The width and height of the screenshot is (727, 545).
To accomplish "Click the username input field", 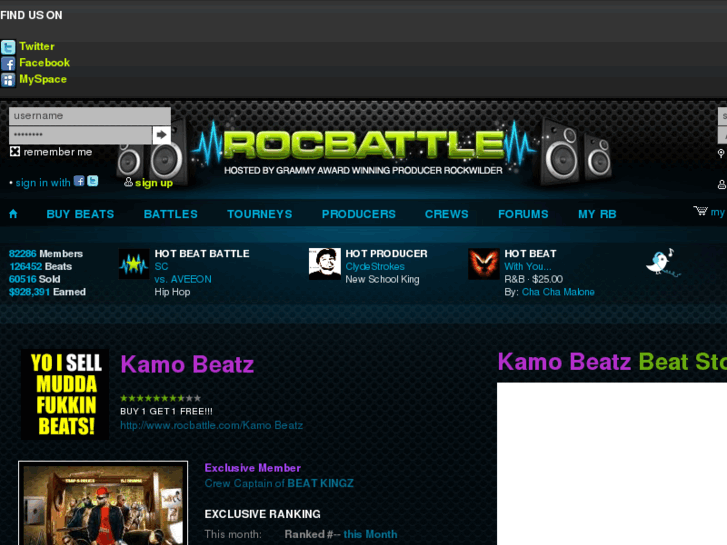I will click(90, 116).
